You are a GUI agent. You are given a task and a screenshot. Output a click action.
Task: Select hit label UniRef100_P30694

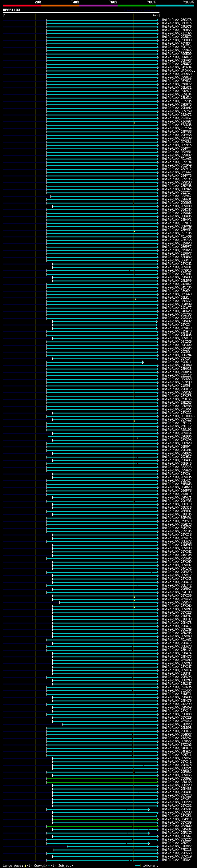coord(177,291)
